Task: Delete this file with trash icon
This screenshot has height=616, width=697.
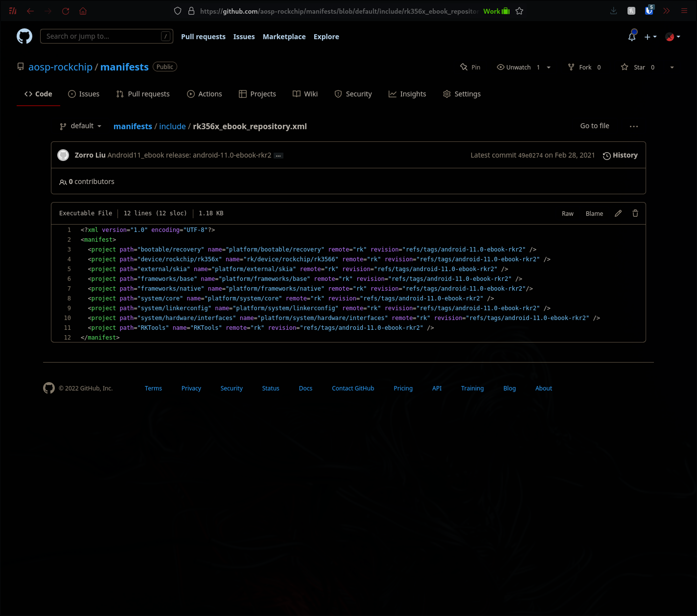Action: click(635, 213)
